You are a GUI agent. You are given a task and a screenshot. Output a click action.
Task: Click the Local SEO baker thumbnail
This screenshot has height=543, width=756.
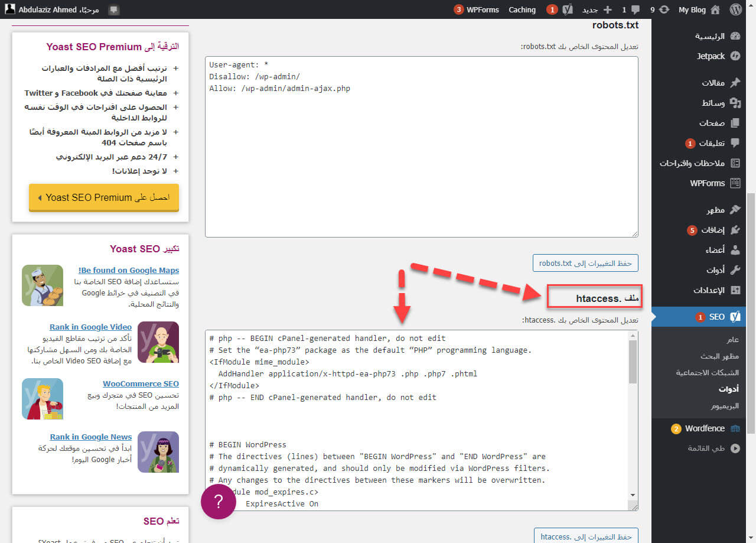[x=43, y=285]
